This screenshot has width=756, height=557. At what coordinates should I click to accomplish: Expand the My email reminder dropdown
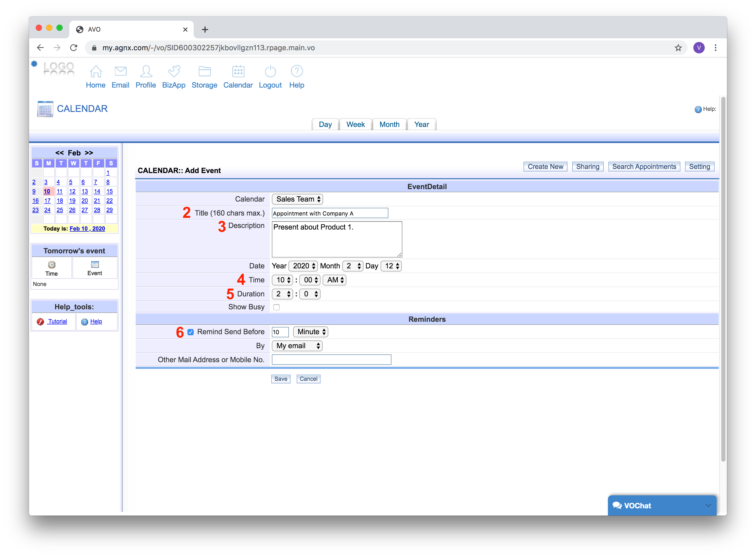(x=297, y=346)
